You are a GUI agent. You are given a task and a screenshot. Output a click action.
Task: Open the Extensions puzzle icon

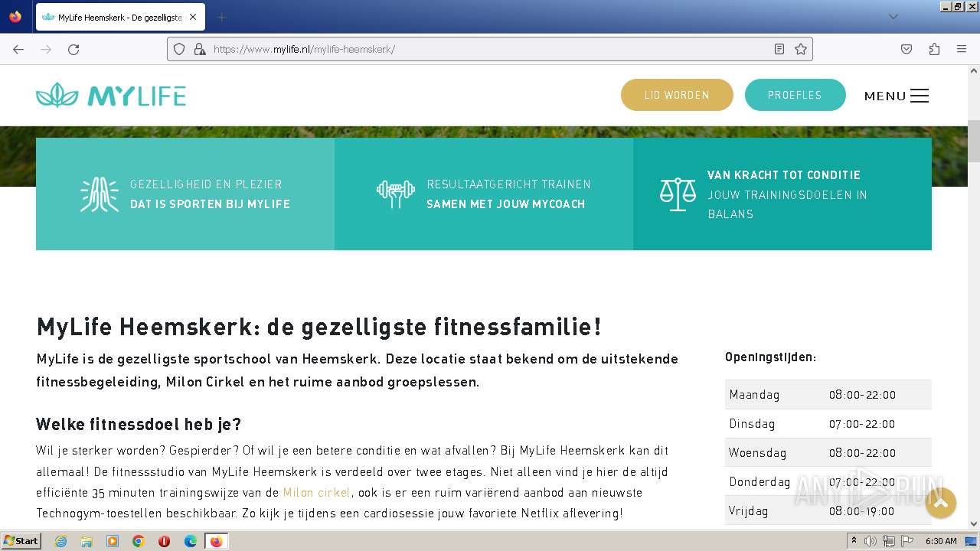[x=934, y=49]
